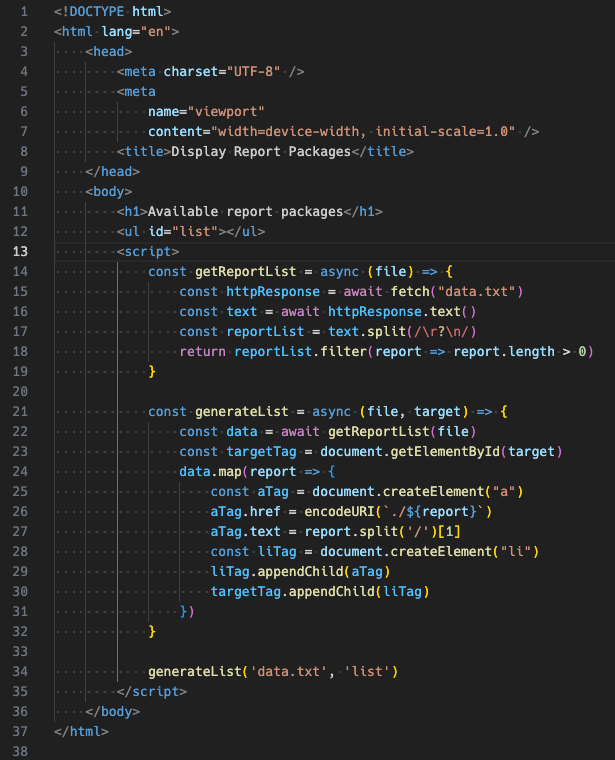The height and width of the screenshot is (760, 615).
Task: Click data.map on line 24
Action: 210,472
